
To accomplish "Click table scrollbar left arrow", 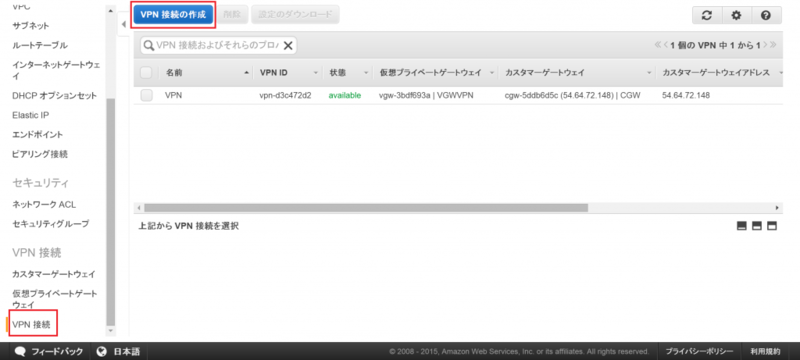I will [138, 208].
